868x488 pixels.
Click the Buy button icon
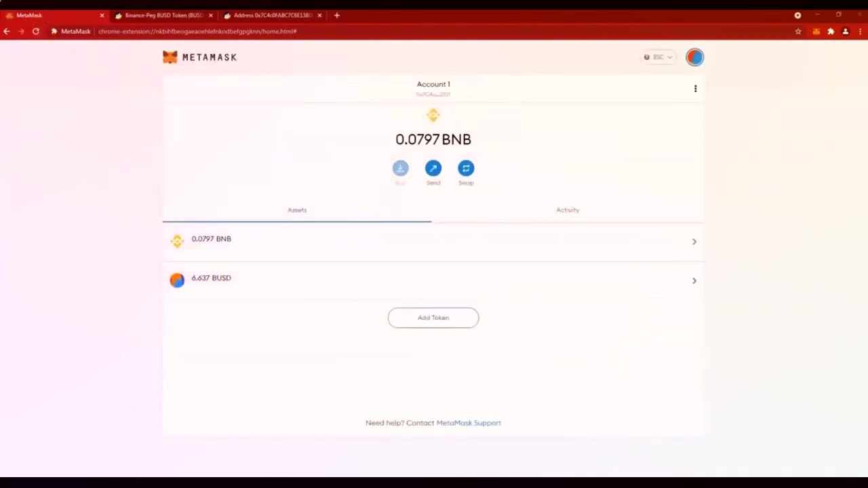pos(401,168)
